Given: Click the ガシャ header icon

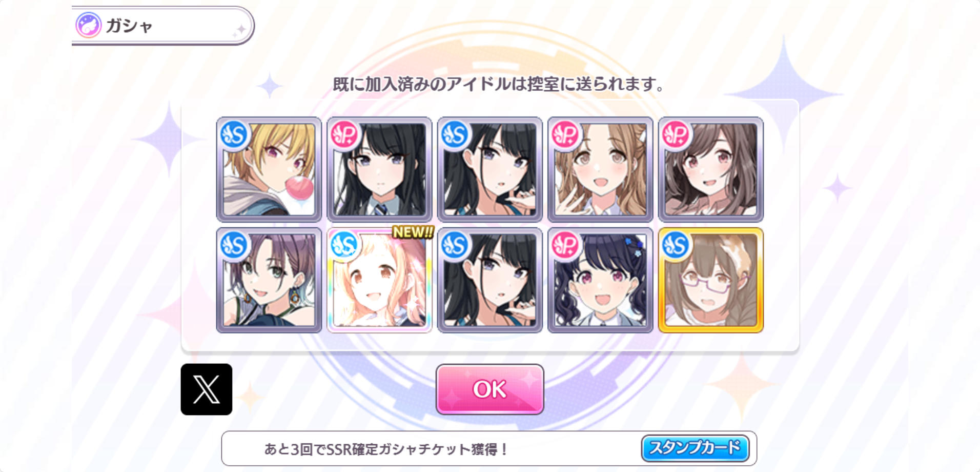Looking at the screenshot, I should (89, 25).
